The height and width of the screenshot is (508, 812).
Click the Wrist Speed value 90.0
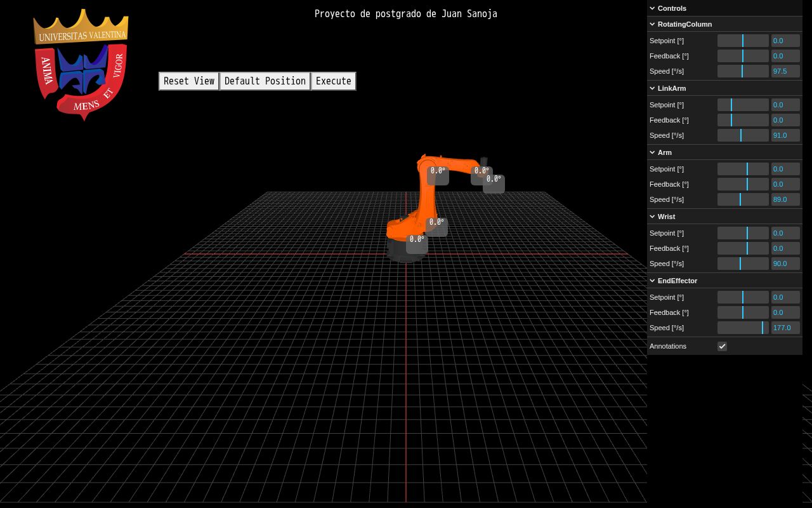point(785,264)
